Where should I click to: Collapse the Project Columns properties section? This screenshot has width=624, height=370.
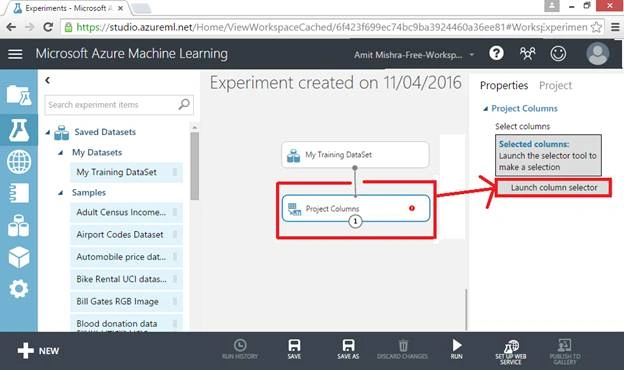coord(485,109)
